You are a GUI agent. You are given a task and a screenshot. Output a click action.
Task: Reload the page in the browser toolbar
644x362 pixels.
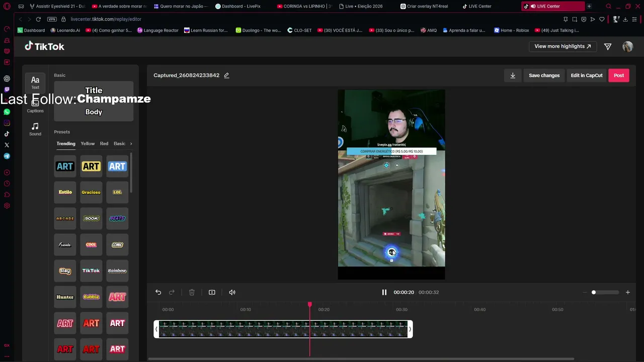(x=38, y=19)
